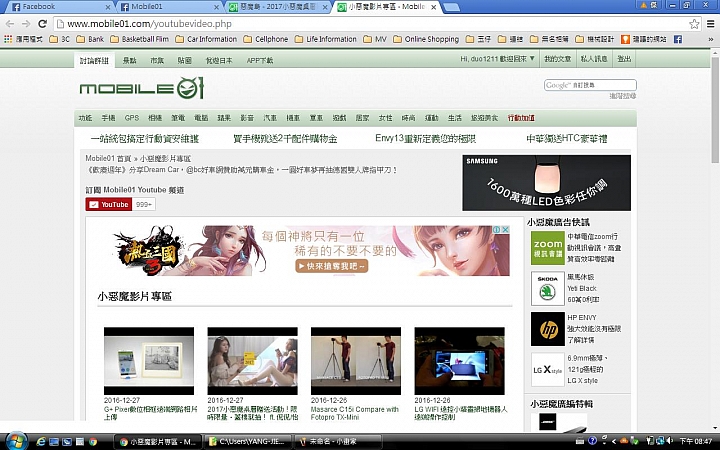Open LG WiFi video thumbnail
Image resolution: width=720 pixels, height=450 pixels.
(x=460, y=361)
